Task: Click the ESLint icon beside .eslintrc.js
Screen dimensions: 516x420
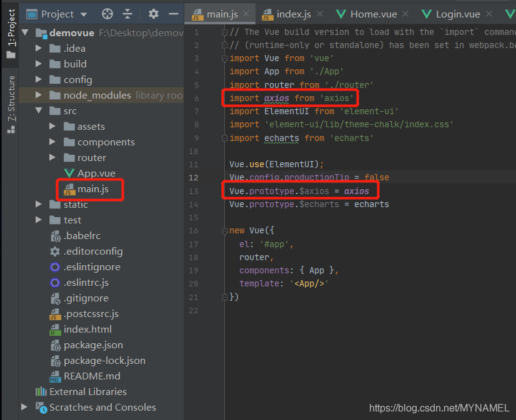Action: click(x=55, y=283)
